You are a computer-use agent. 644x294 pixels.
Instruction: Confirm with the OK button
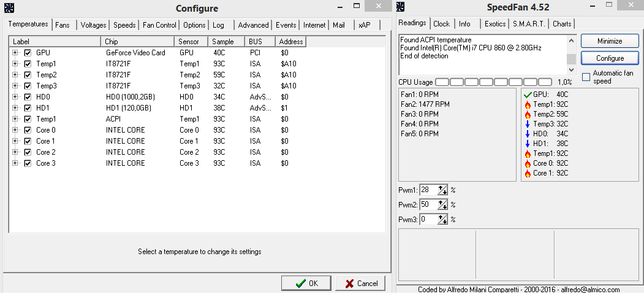click(306, 284)
